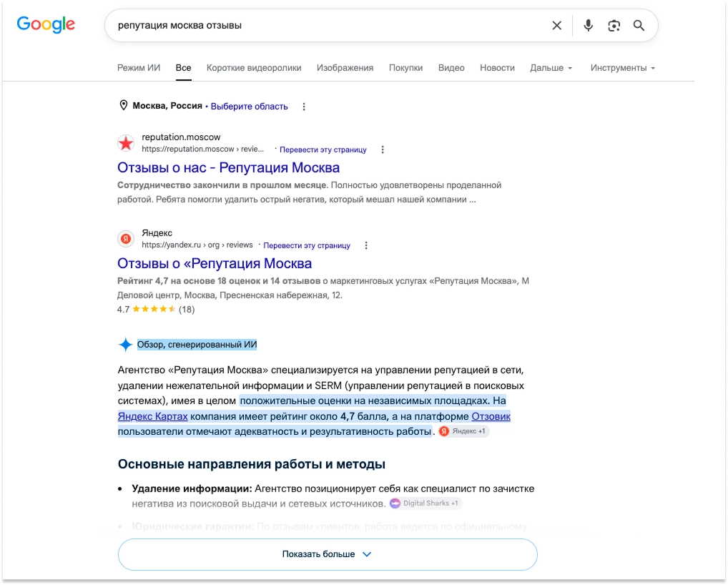Viewport: 728px width, 585px height.
Task: Click the Выберите область link
Action: 250,107
